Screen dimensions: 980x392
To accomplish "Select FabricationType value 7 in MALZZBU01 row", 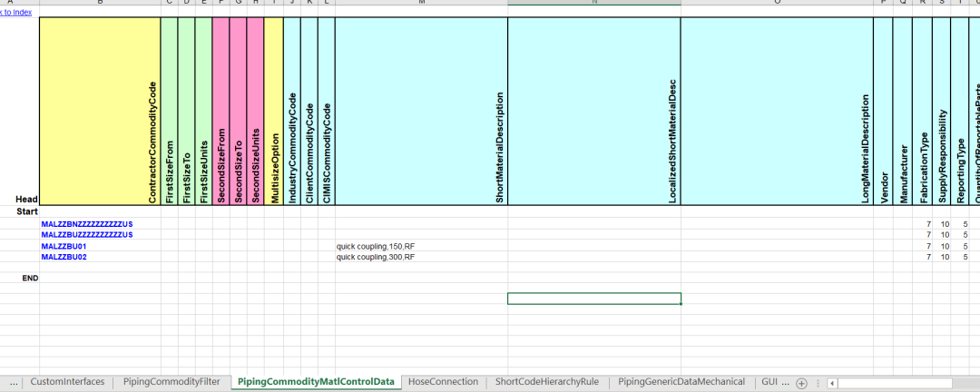I will coord(922,246).
